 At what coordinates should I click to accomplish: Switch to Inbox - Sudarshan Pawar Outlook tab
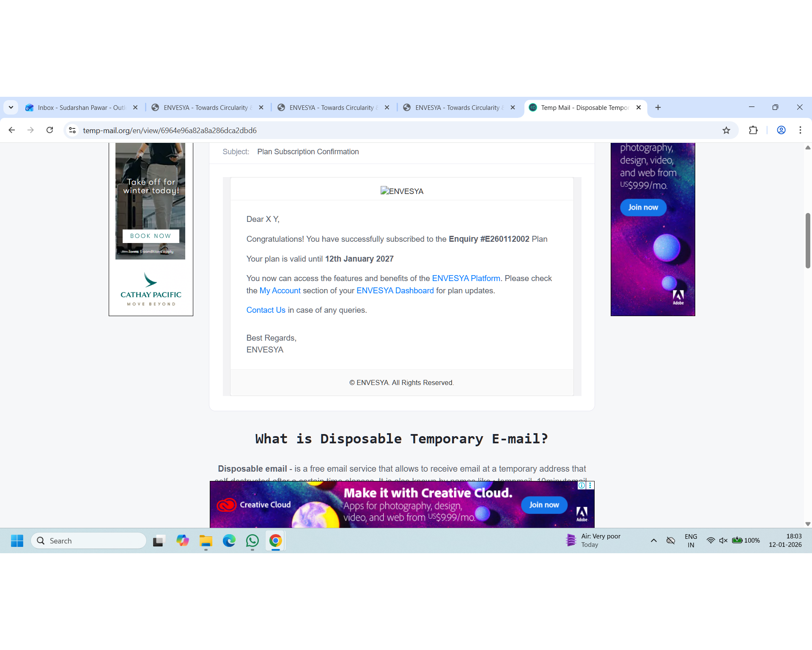pos(80,107)
